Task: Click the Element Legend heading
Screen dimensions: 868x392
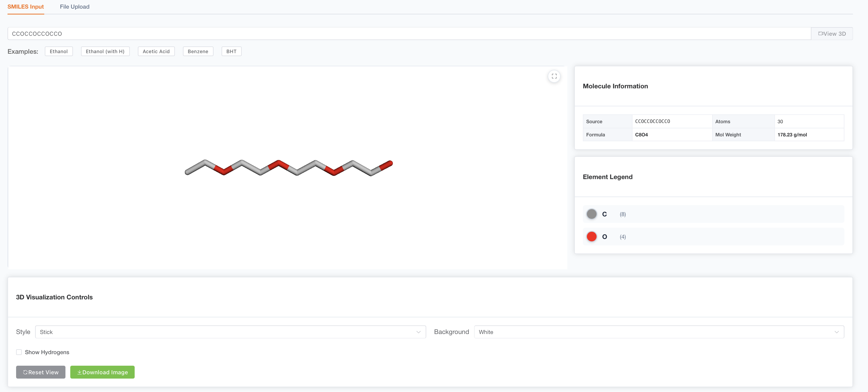Action: click(608, 177)
